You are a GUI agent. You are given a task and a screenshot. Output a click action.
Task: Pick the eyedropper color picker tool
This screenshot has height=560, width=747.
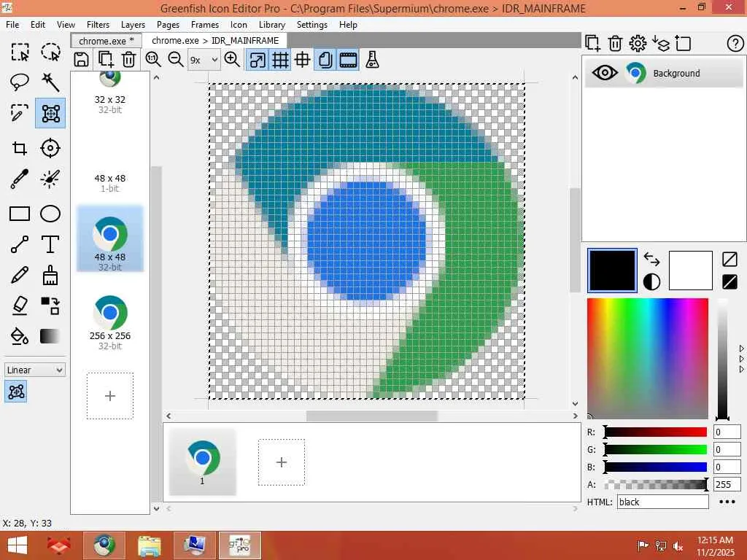pos(20,179)
